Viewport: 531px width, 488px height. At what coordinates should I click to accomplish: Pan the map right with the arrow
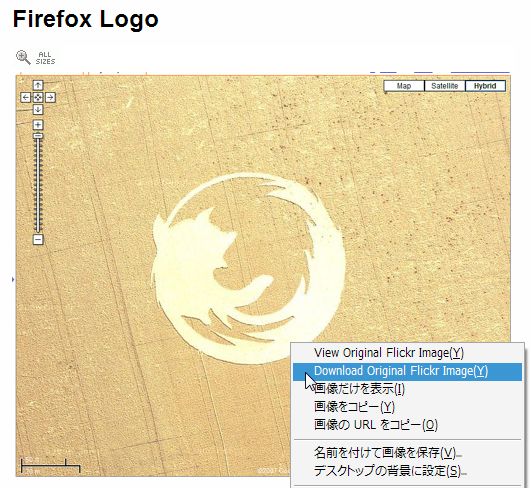pos(50,98)
